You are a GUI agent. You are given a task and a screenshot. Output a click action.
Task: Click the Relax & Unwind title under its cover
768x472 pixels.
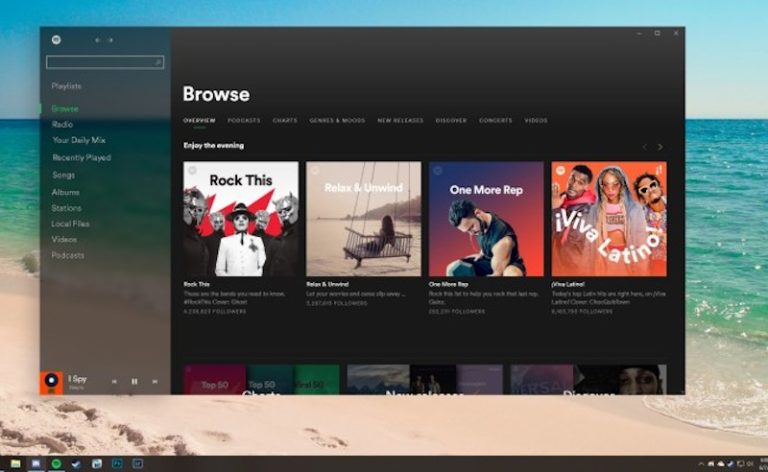point(327,284)
